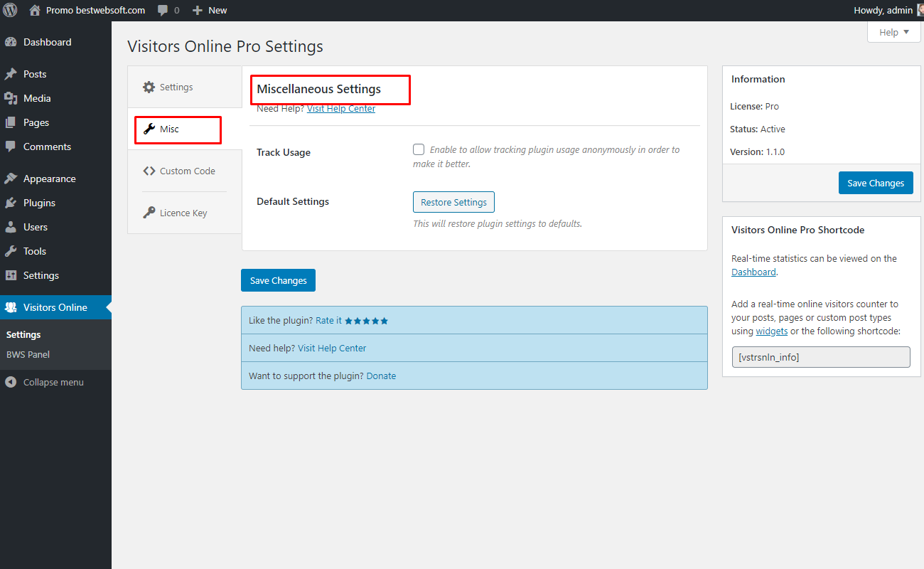The image size is (924, 569).
Task: Click the 'License: Pro' text
Action: [754, 106]
